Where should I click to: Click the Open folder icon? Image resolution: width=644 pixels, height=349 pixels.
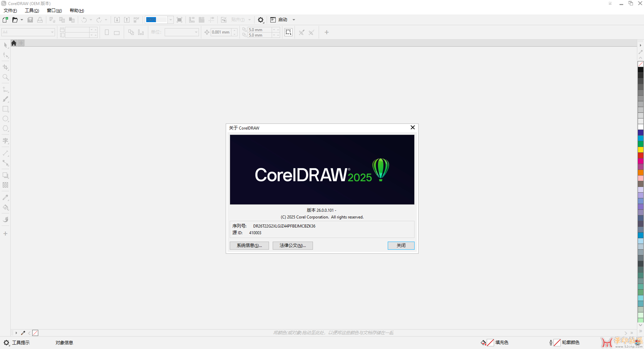(15, 20)
